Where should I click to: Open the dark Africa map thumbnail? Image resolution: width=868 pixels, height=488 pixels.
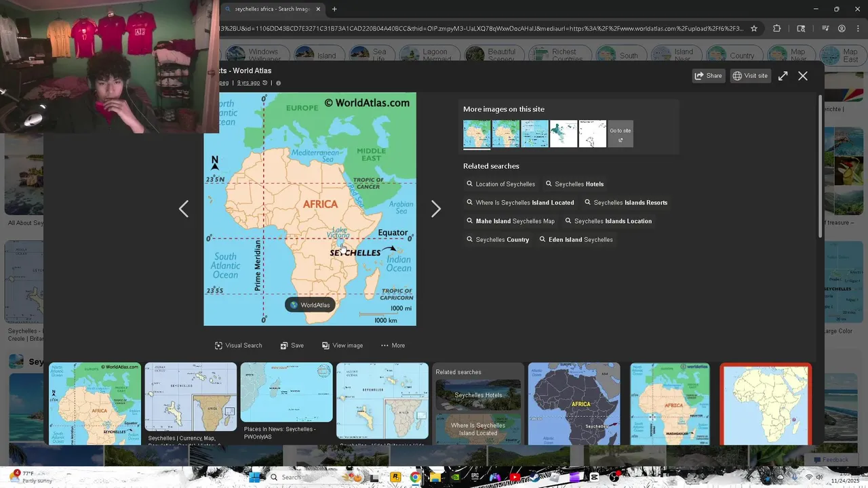click(x=574, y=403)
